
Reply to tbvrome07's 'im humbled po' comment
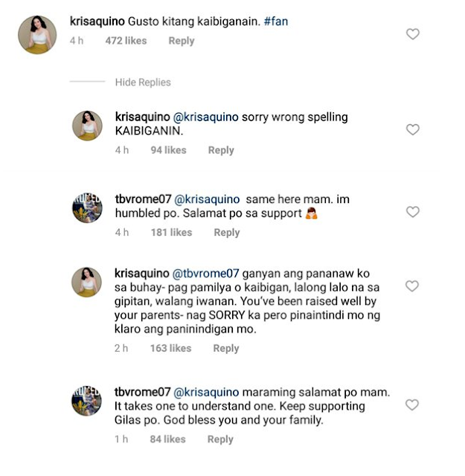pyautogui.click(x=227, y=233)
